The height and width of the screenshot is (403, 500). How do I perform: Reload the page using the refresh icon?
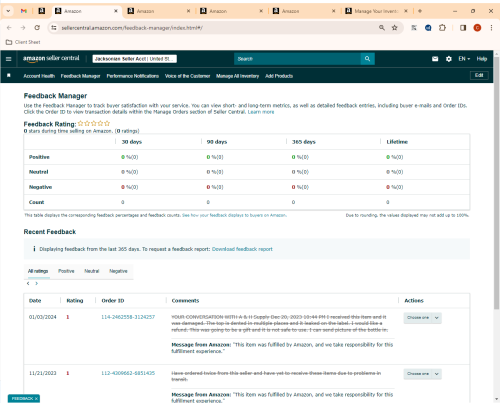click(x=37, y=28)
